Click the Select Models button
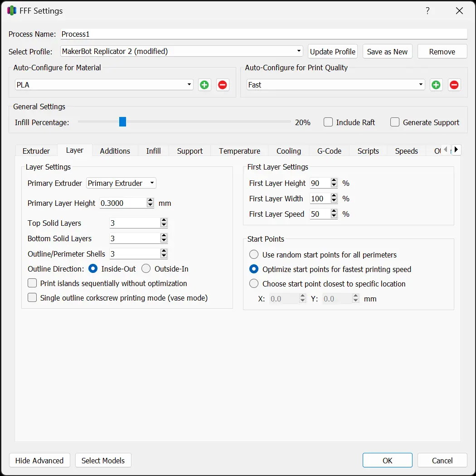This screenshot has width=476, height=476. click(103, 461)
